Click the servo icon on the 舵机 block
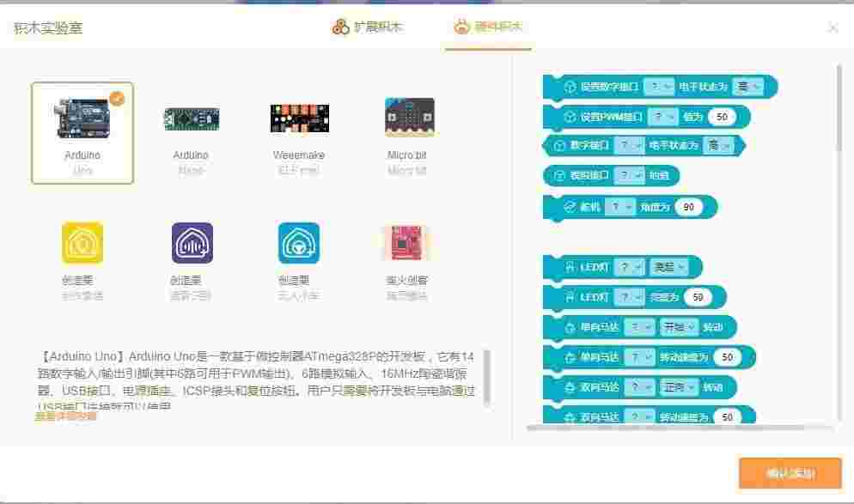854x504 pixels. [570, 206]
